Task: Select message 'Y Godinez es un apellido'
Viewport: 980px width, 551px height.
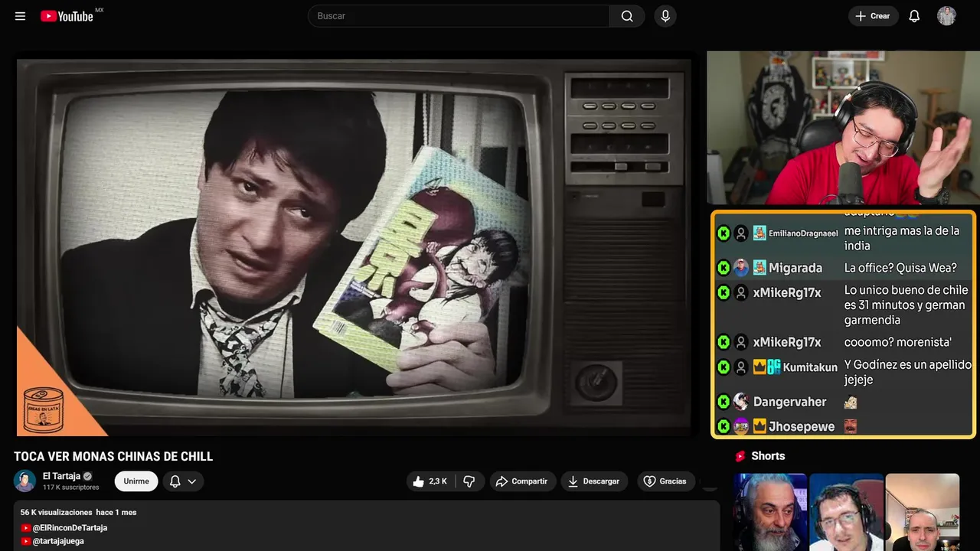Action: click(908, 364)
